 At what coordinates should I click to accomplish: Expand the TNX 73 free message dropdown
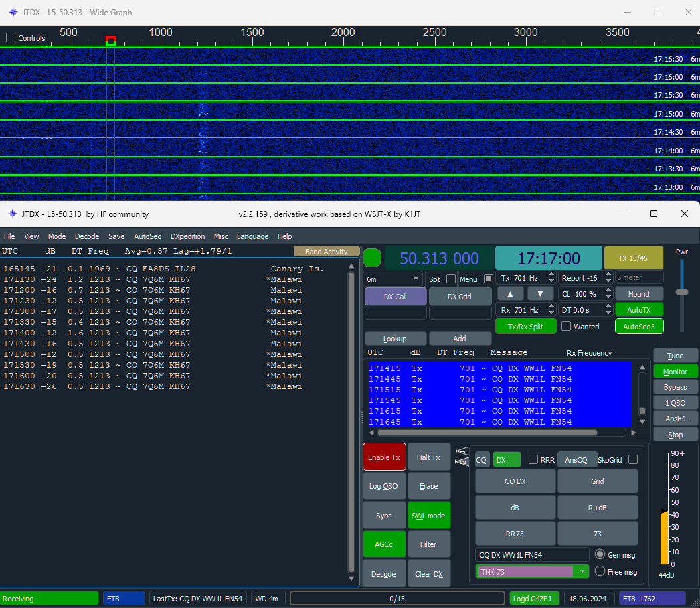(x=582, y=571)
